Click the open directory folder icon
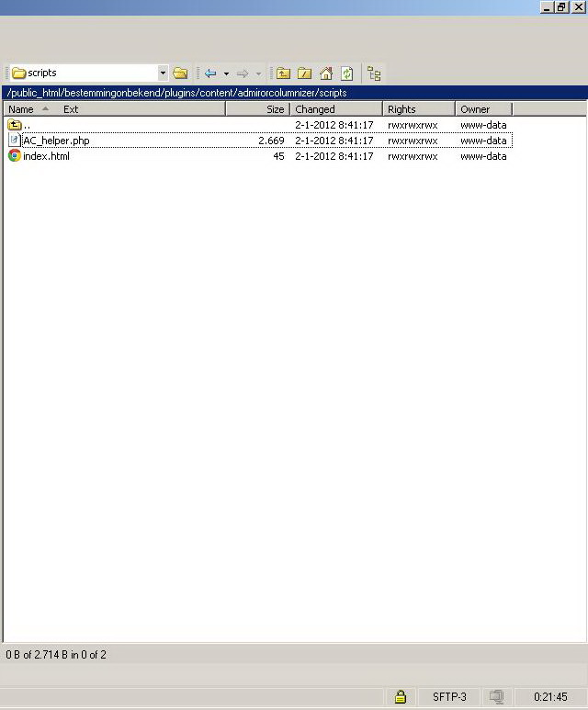The height and width of the screenshot is (710, 588). point(180,73)
